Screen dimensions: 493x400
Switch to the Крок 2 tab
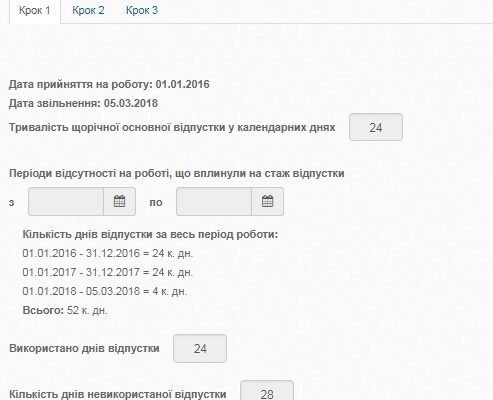[88, 10]
